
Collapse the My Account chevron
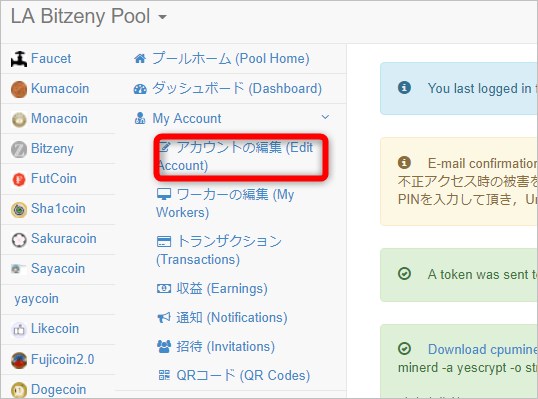point(325,117)
